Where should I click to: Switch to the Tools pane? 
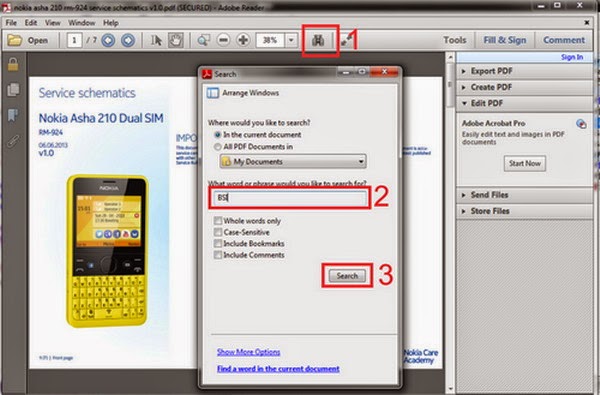[455, 40]
